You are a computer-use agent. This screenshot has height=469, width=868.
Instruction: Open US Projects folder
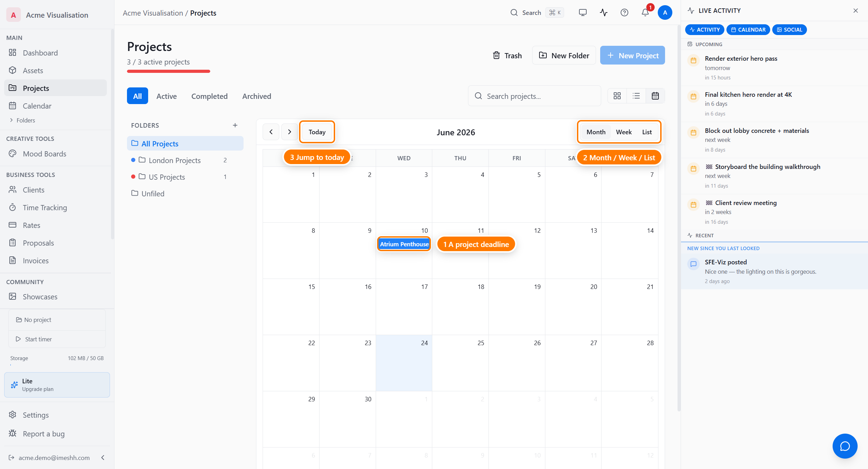coord(185,177)
